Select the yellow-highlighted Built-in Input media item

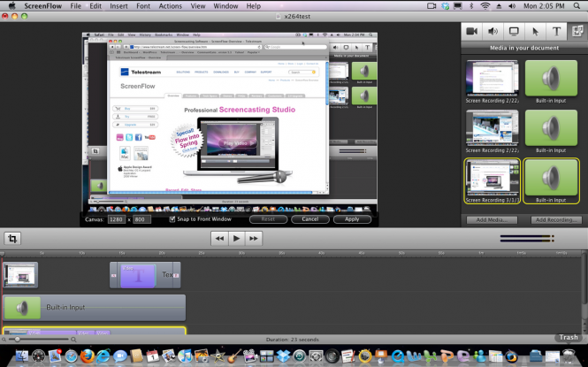point(551,180)
